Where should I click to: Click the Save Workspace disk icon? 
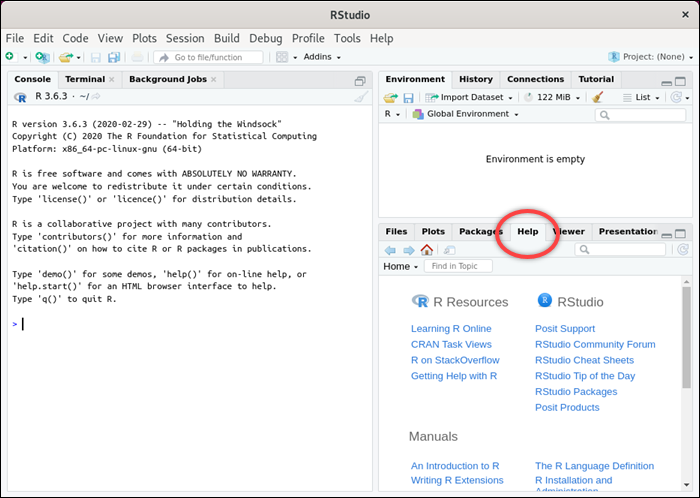click(x=408, y=98)
